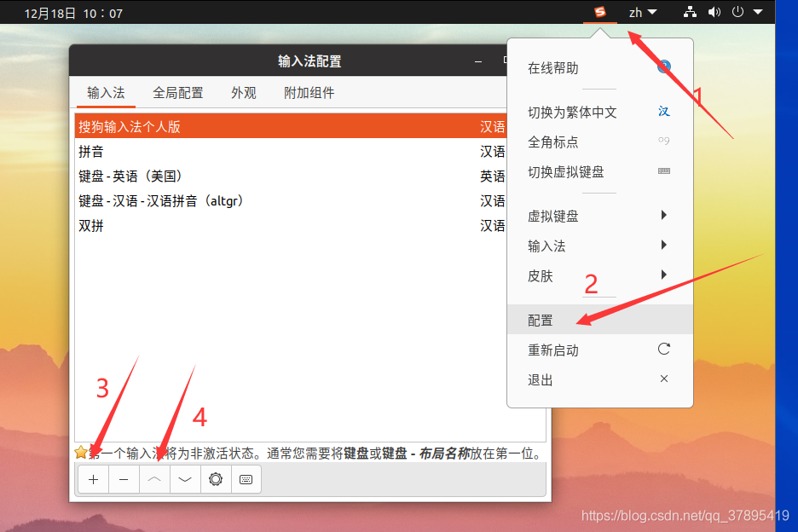The width and height of the screenshot is (798, 532).
Task: Move selected input method up
Action: (x=154, y=479)
